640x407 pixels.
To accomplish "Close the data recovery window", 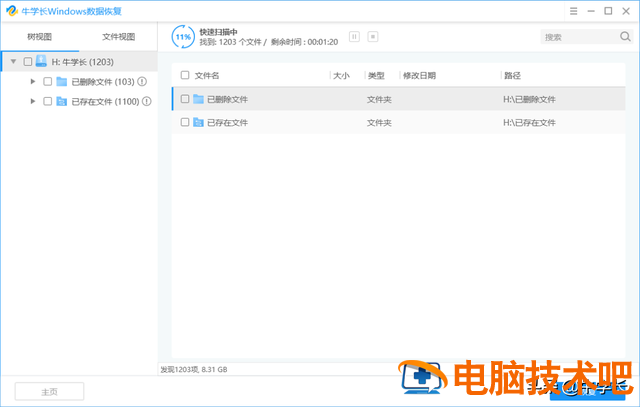I will point(626,11).
